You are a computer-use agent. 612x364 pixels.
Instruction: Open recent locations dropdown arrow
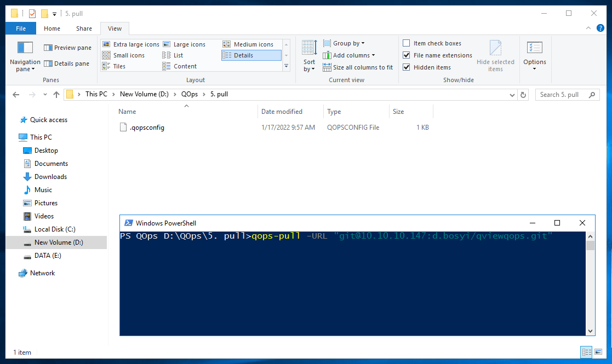45,95
